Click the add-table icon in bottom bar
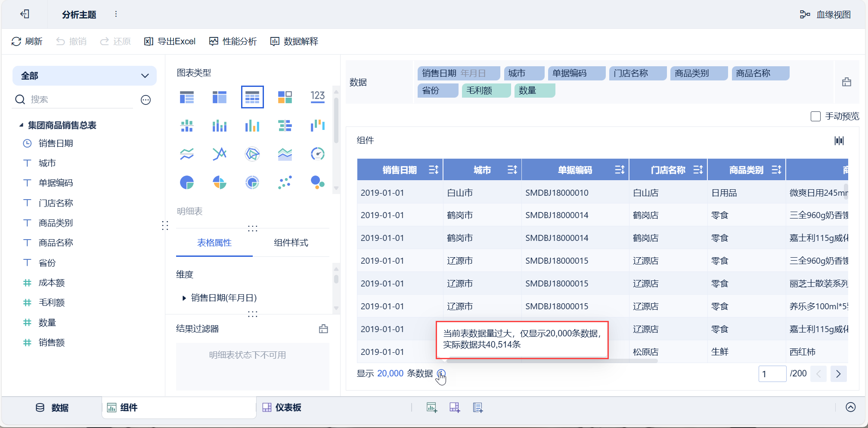This screenshot has height=428, width=868. click(x=478, y=407)
